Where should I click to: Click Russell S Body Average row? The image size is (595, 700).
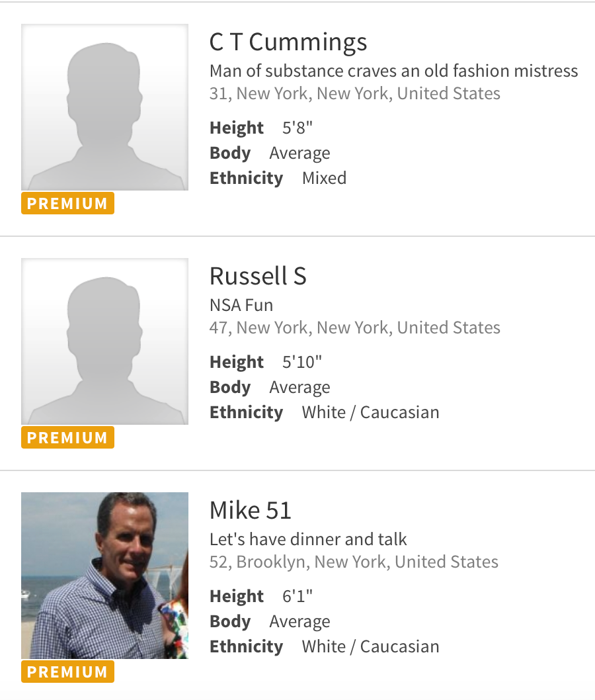click(x=270, y=387)
